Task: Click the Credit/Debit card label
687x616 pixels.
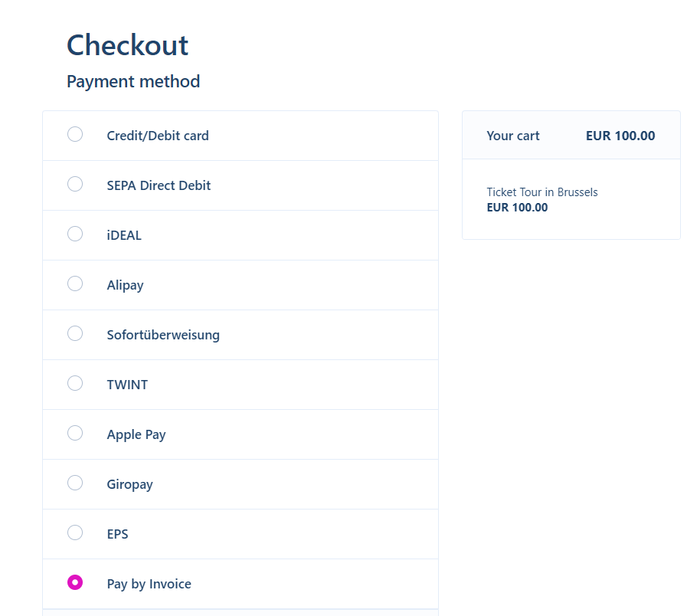Action: [x=158, y=136]
